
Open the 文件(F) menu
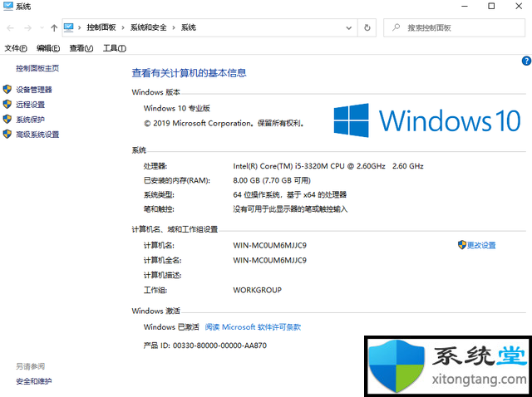tap(16, 48)
